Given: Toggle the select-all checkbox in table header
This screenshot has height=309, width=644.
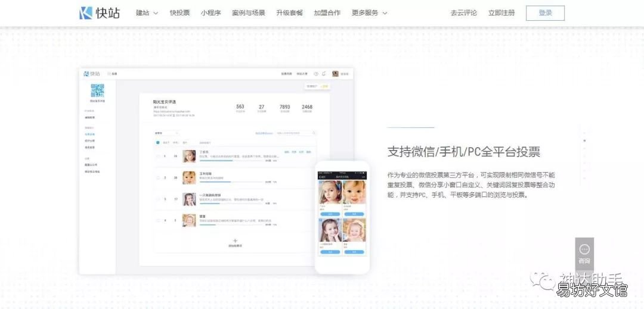Looking at the screenshot, I should tap(158, 143).
